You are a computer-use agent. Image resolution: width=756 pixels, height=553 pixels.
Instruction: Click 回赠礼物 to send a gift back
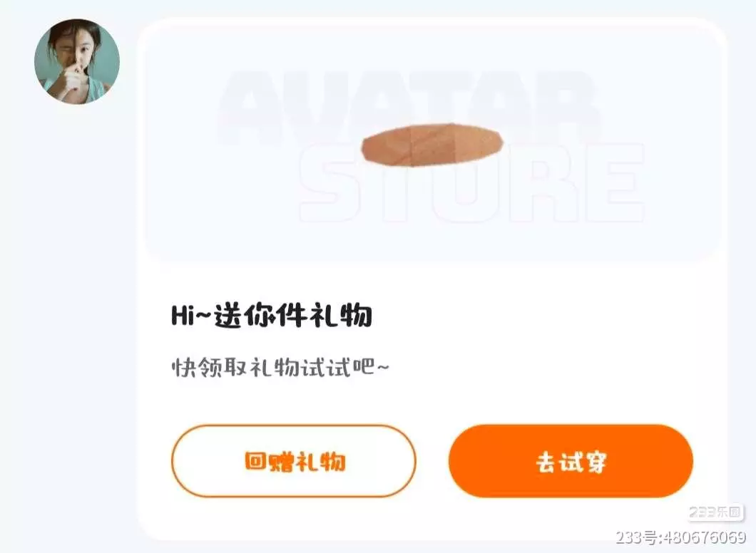point(294,461)
